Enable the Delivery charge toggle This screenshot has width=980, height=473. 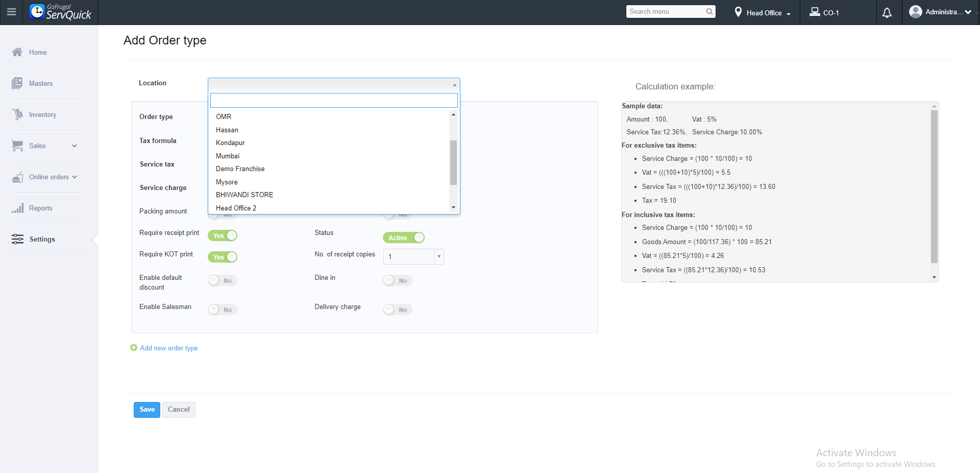398,310
